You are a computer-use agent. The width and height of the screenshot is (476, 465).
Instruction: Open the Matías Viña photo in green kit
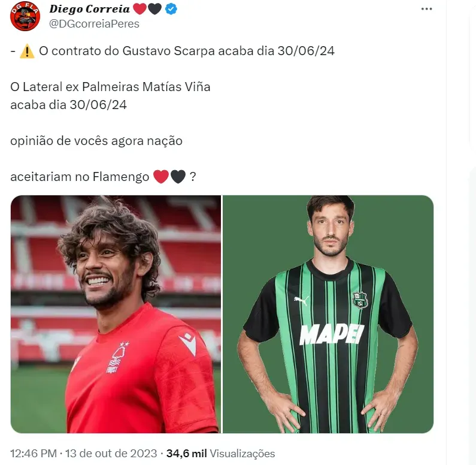point(328,314)
